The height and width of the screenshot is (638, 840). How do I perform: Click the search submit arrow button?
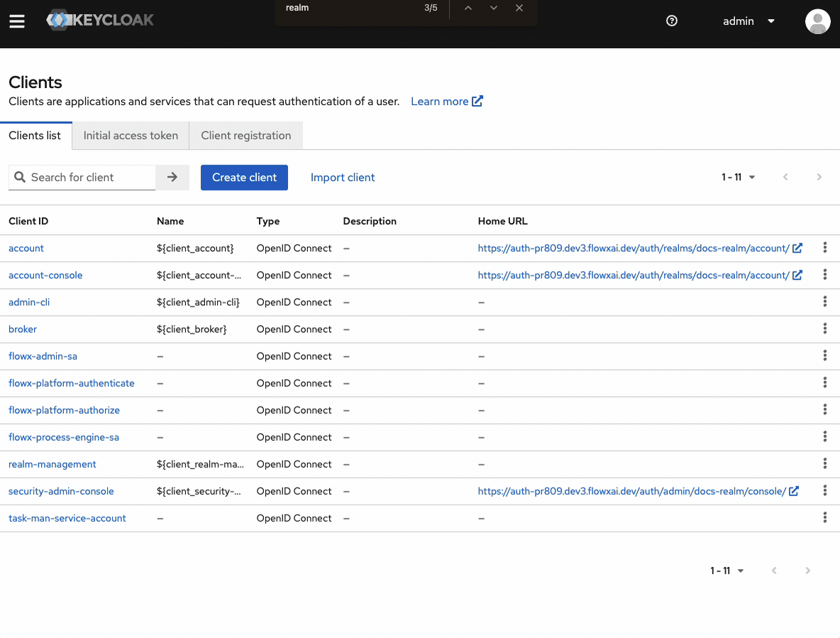coord(172,177)
